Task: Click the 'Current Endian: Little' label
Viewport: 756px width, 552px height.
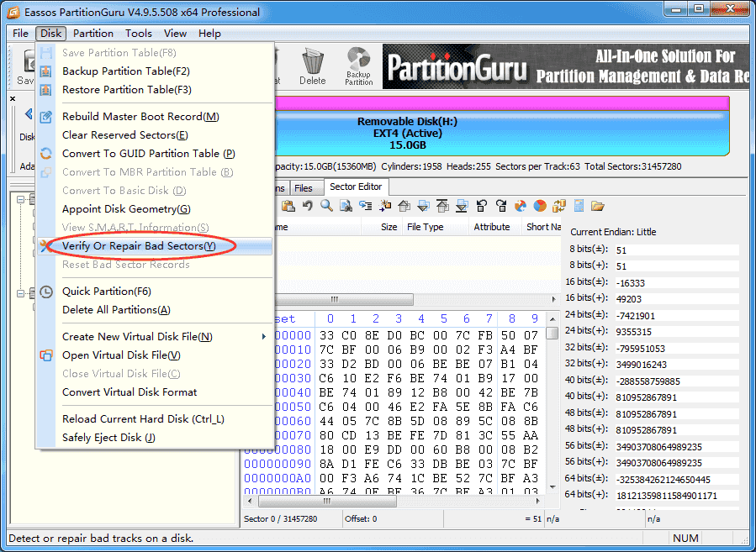Action: coord(613,232)
